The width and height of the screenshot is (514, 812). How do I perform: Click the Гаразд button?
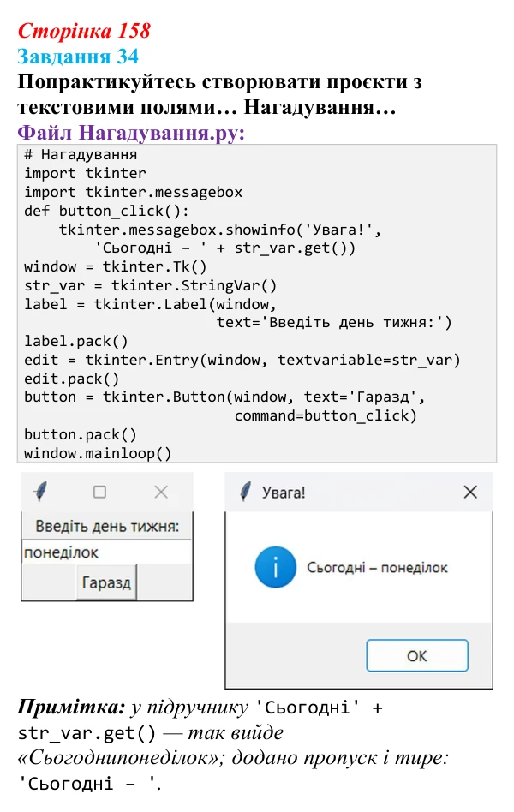pyautogui.click(x=107, y=582)
